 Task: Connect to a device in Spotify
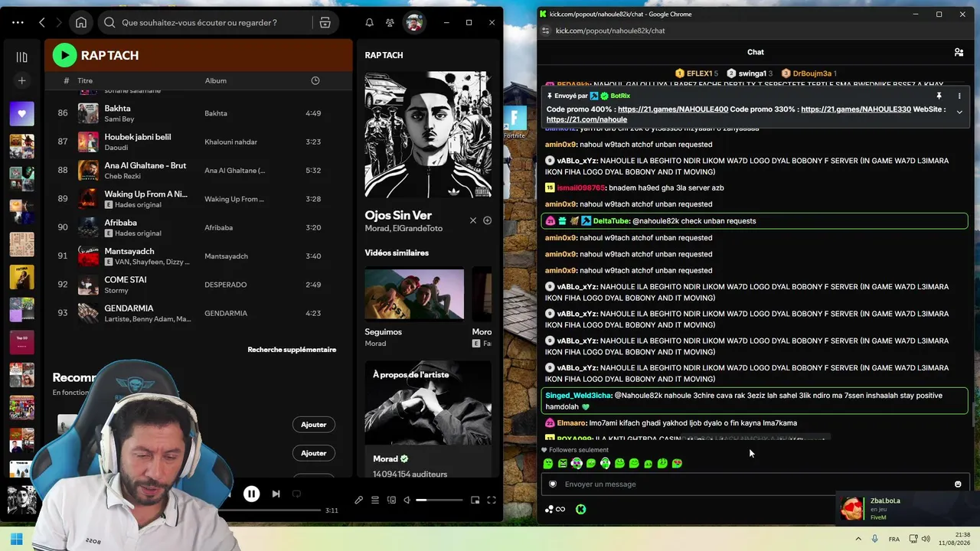pyautogui.click(x=391, y=500)
